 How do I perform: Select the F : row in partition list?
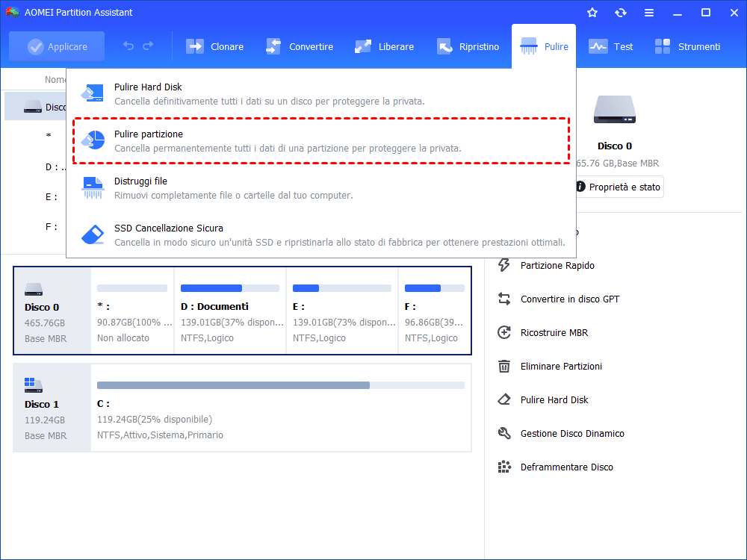pos(36,227)
